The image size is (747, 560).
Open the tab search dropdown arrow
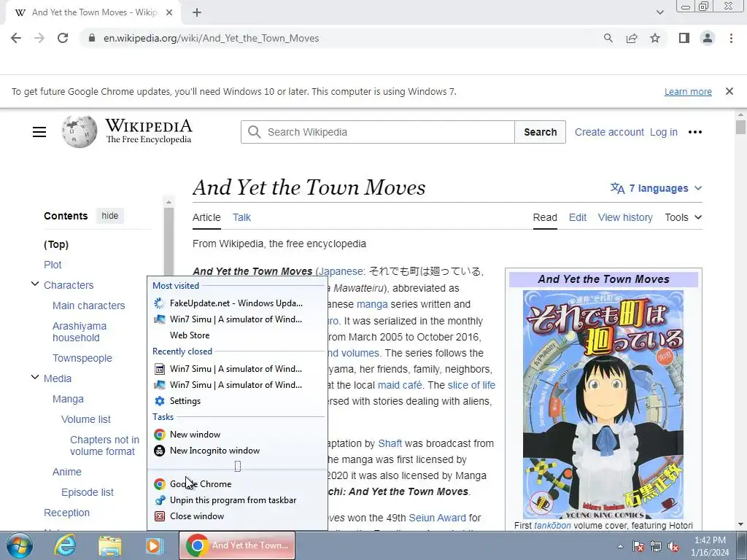pyautogui.click(x=659, y=12)
